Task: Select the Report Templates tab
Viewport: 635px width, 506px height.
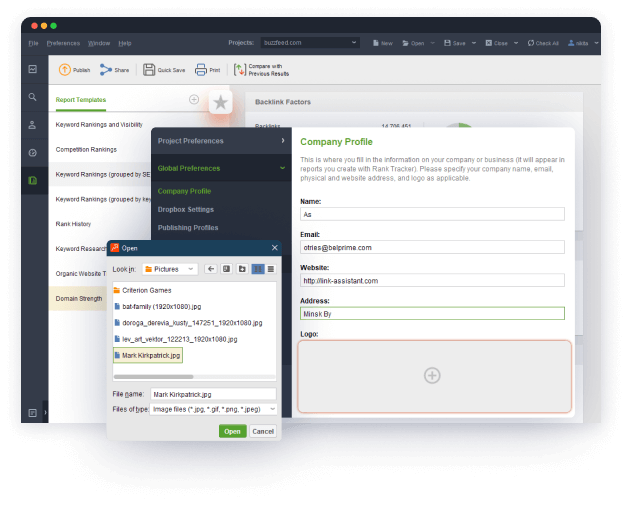Action: (81, 100)
